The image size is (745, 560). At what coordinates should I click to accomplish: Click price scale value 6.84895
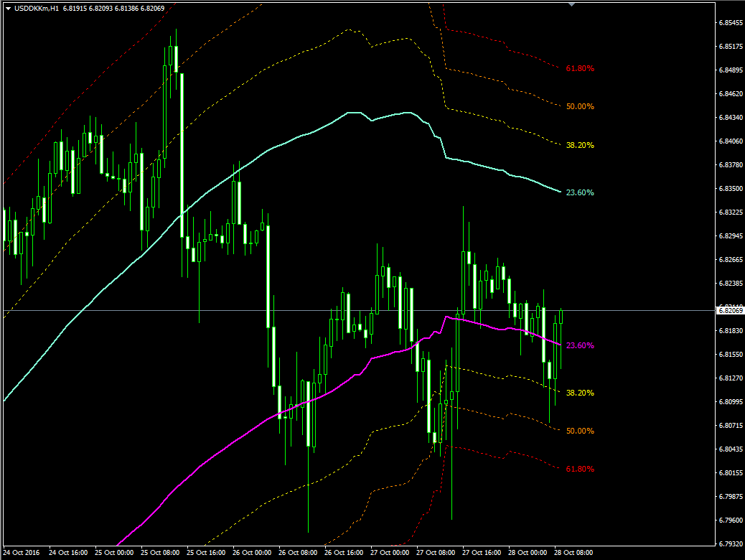(731, 70)
